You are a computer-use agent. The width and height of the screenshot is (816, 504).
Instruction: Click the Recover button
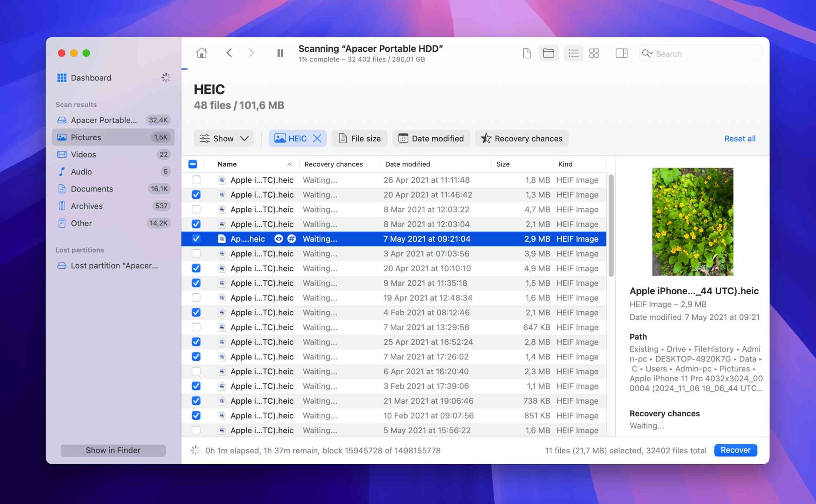736,450
